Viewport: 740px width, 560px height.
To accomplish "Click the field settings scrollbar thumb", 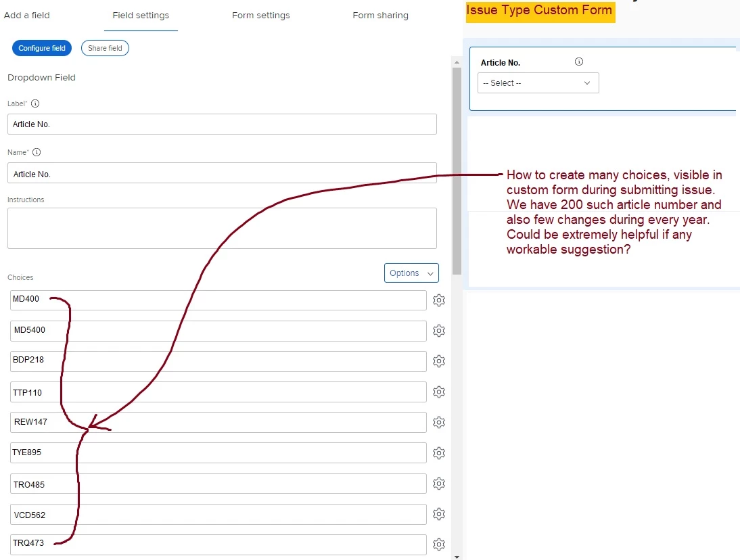I will coord(457,171).
